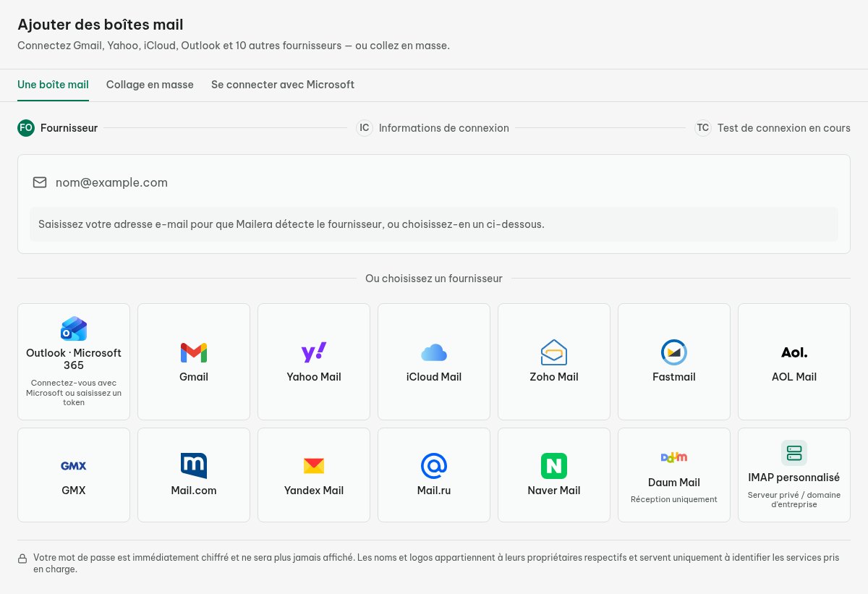Choose AOL Mail provider label
The image size is (868, 594).
click(794, 377)
